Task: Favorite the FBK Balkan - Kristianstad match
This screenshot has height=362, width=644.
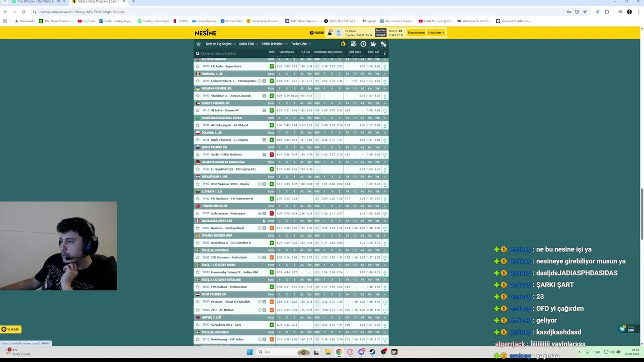Action: 198,287
